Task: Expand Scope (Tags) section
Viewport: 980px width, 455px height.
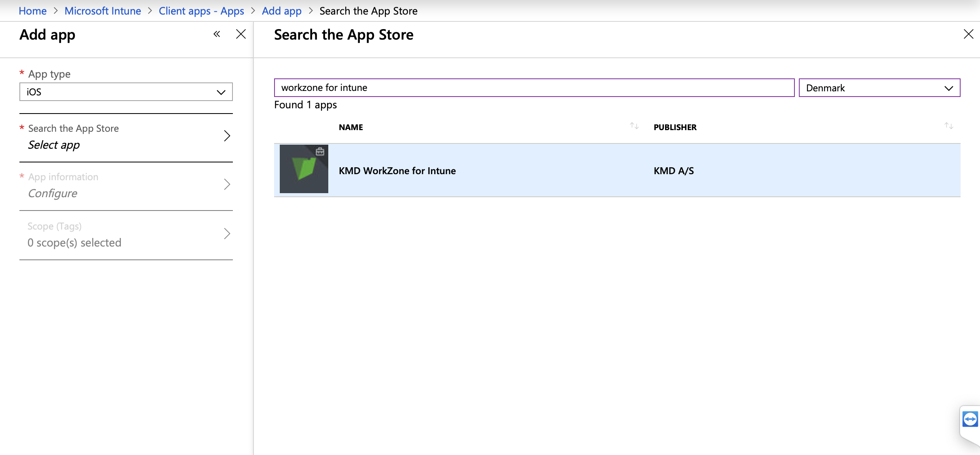Action: (x=126, y=234)
